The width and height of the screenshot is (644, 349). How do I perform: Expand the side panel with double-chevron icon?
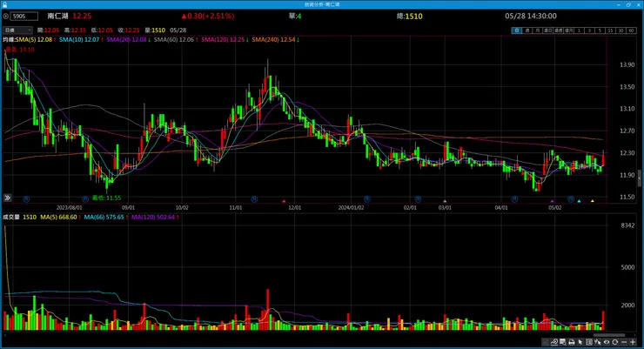pos(7,198)
